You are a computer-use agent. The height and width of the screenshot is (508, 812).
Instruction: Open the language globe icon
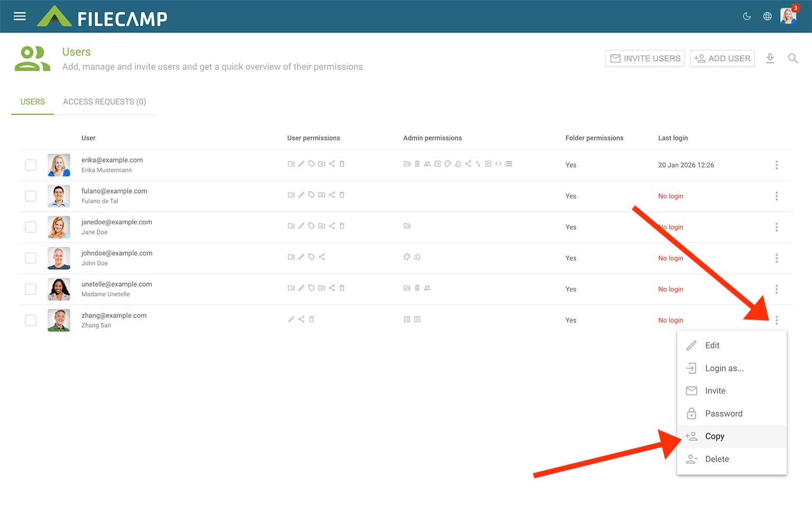coord(768,16)
